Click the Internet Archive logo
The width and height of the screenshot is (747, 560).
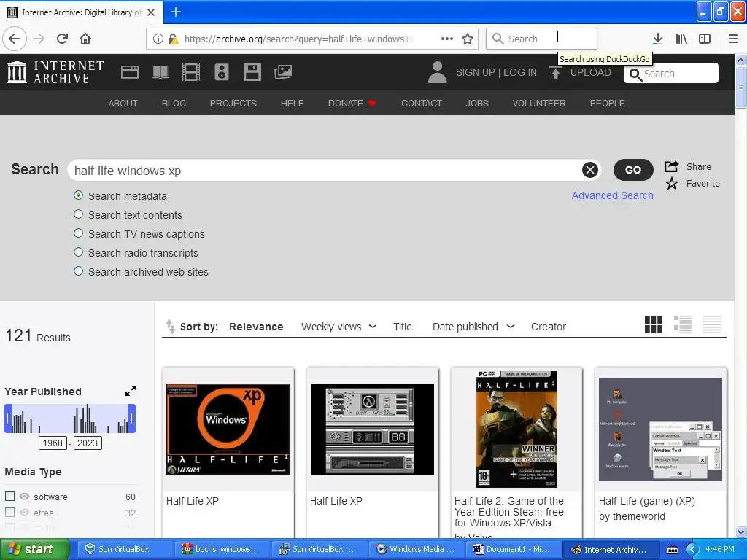(55, 72)
